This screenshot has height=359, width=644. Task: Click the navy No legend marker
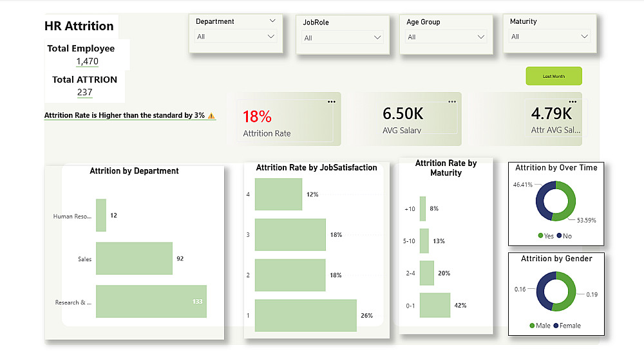(x=559, y=236)
